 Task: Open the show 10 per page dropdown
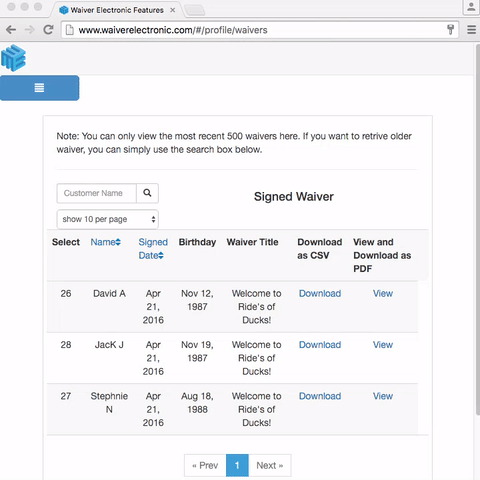(108, 219)
